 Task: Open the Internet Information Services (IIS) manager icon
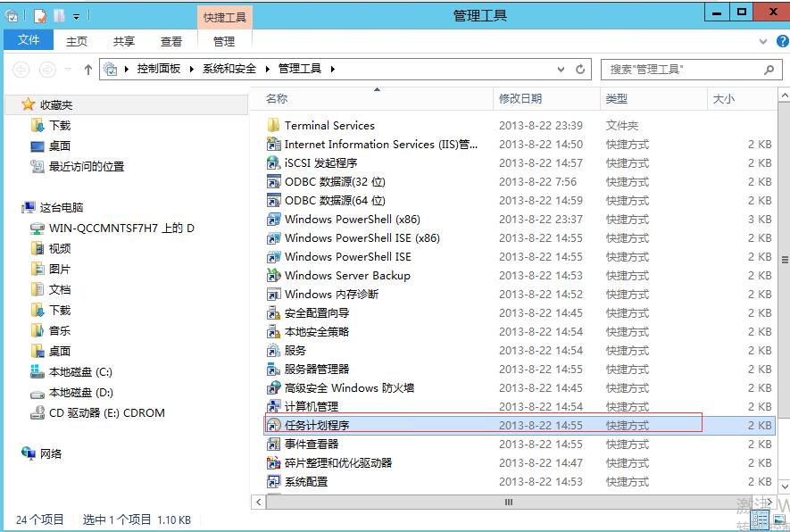pyautogui.click(x=273, y=144)
